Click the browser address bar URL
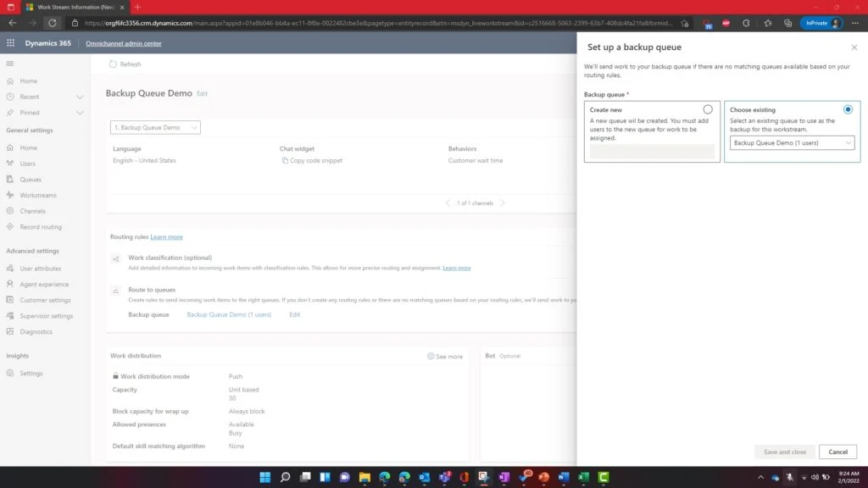Screen dimensions: 868x488 [x=378, y=23]
